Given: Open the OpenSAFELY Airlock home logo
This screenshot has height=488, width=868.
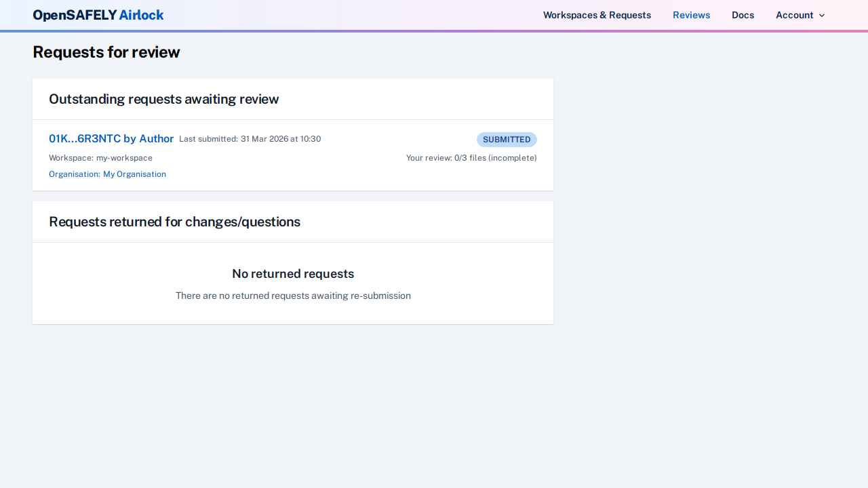Looking at the screenshot, I should (x=98, y=15).
